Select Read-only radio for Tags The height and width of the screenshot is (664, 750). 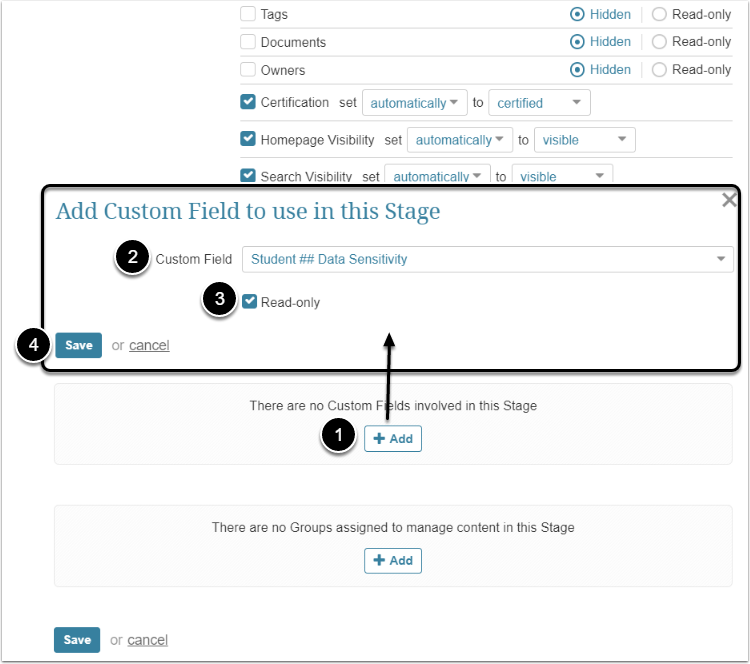coord(659,15)
